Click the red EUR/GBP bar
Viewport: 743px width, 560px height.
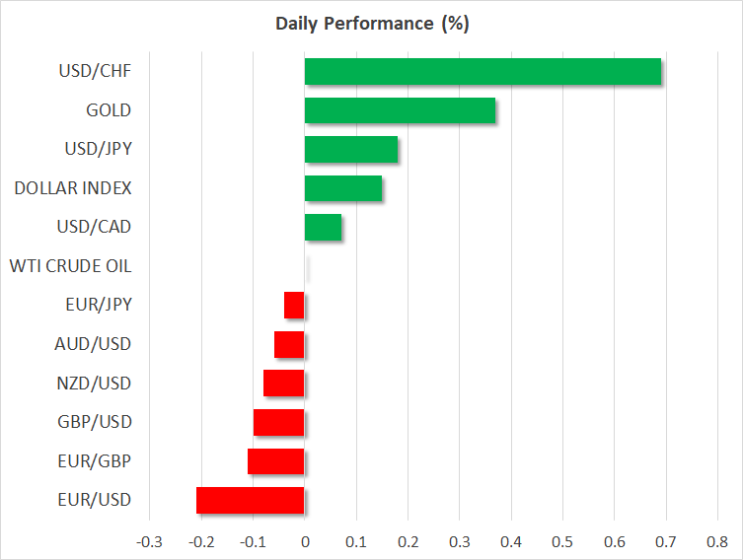coord(276,461)
